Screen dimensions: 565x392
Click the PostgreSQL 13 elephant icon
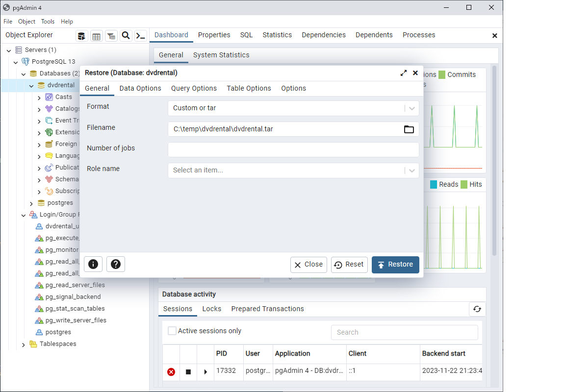(x=25, y=62)
